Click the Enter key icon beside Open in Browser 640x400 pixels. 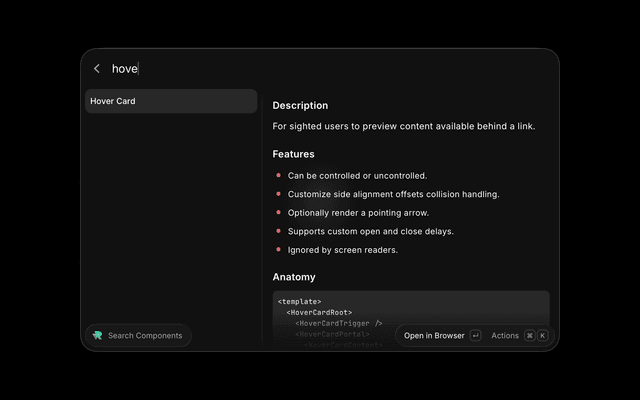tap(475, 336)
